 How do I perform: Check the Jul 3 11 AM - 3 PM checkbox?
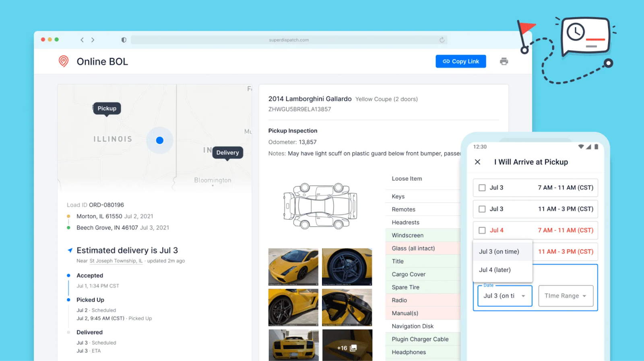pos(482,209)
